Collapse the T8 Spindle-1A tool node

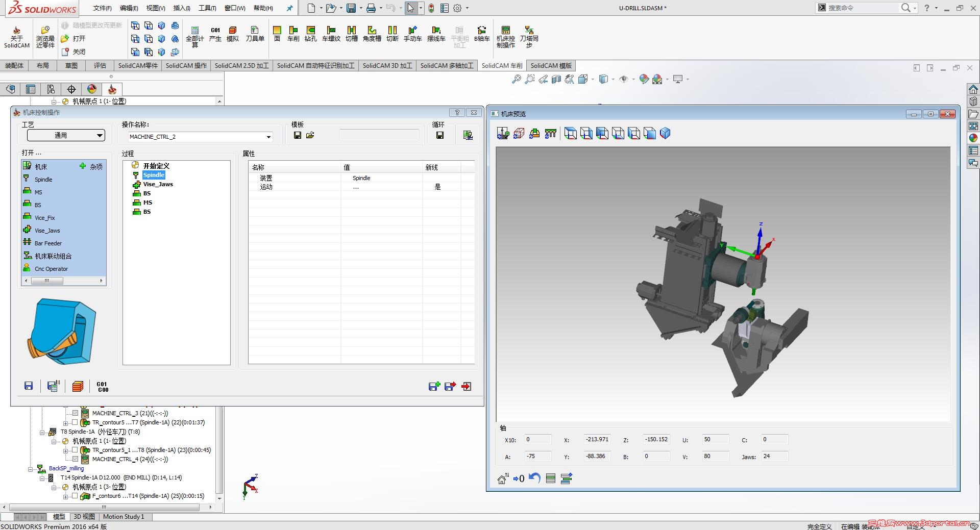click(42, 432)
